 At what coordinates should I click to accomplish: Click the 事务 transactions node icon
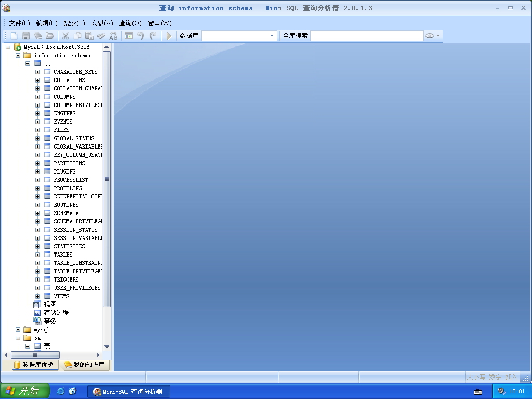[x=37, y=321]
